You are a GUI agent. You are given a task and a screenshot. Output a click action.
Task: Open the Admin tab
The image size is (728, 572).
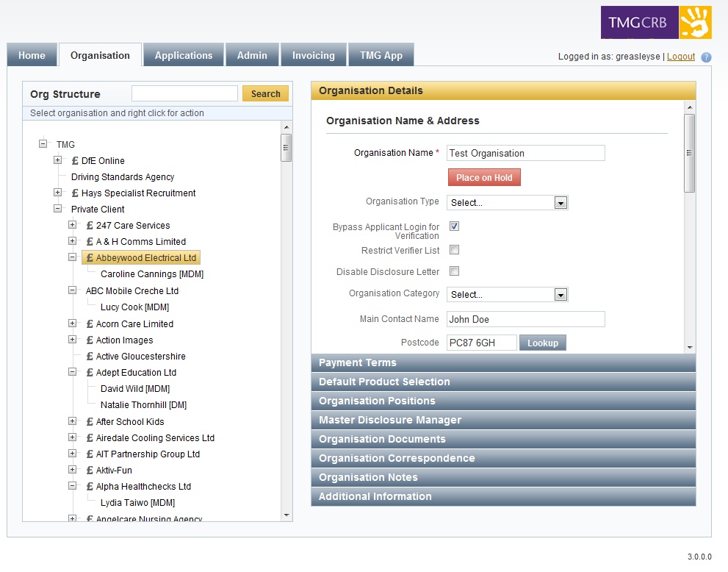252,55
